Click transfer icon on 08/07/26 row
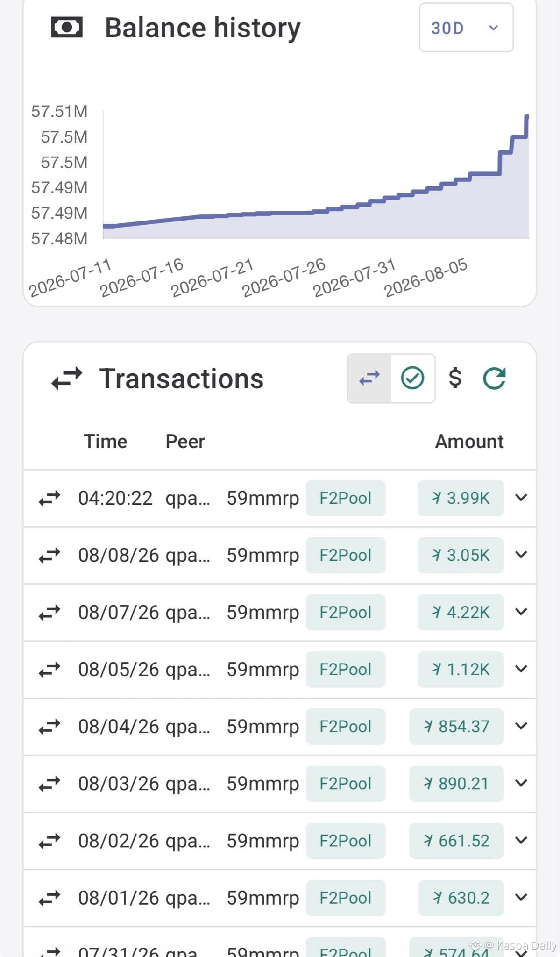Image resolution: width=560 pixels, height=957 pixels. click(50, 612)
